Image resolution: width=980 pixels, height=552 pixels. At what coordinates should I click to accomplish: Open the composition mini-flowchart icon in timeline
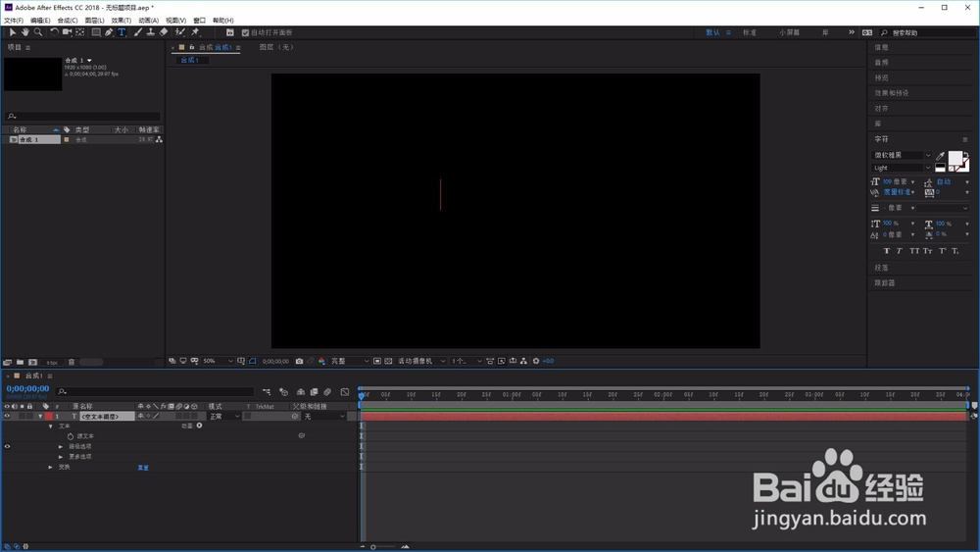(x=267, y=392)
